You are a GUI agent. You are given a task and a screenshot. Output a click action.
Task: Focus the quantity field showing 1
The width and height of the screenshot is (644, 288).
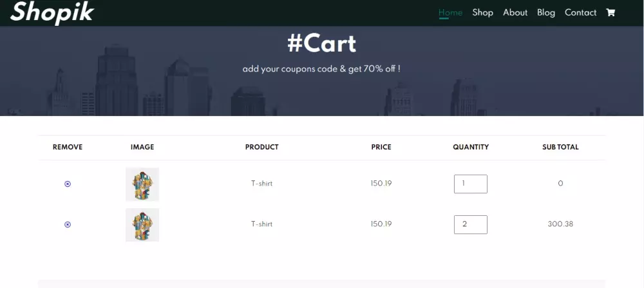[x=470, y=184]
